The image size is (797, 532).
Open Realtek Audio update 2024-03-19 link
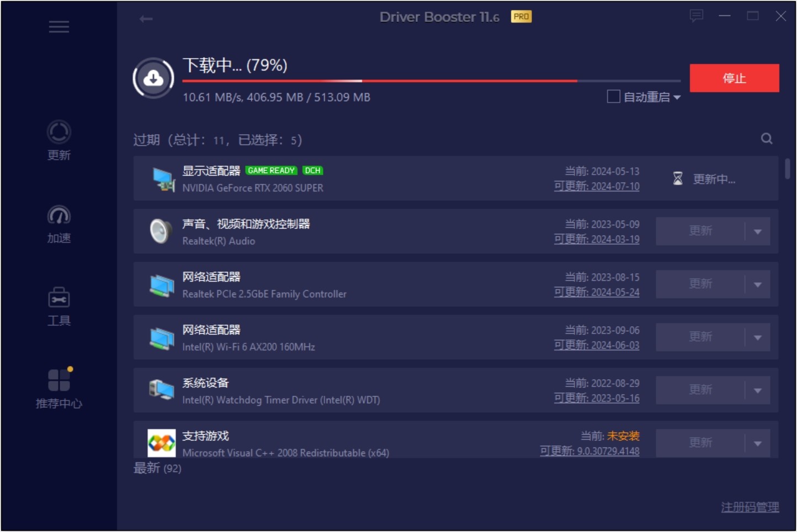(x=597, y=240)
